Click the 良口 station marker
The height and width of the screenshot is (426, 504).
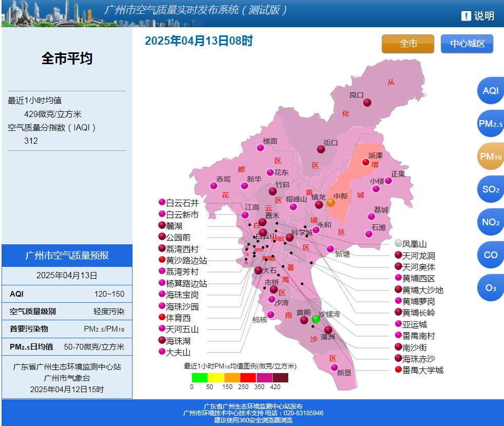[367, 103]
